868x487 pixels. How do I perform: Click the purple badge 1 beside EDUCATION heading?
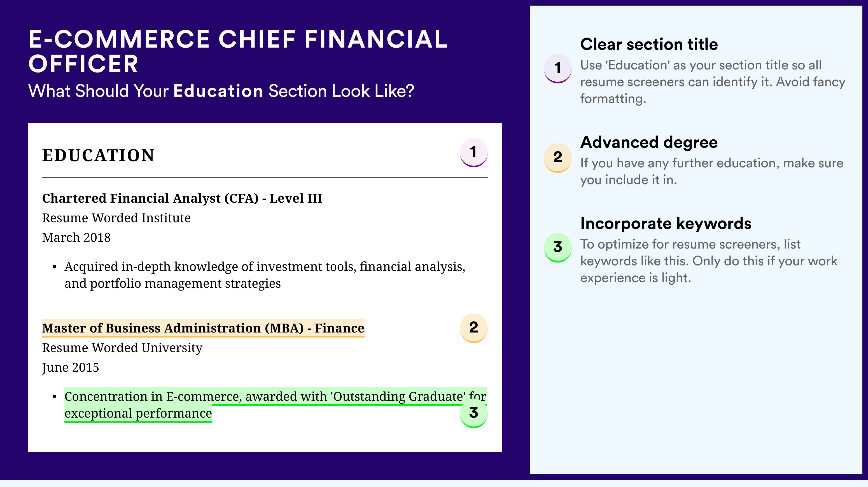pos(473,152)
